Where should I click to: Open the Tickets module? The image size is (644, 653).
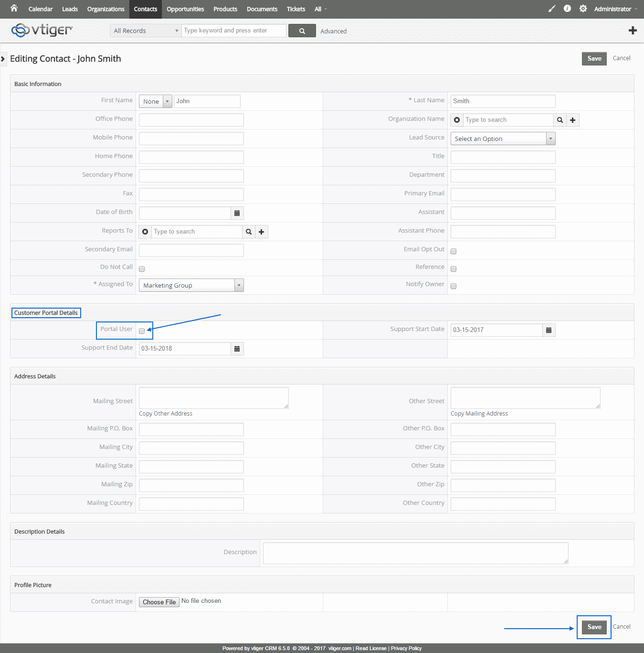tap(296, 9)
